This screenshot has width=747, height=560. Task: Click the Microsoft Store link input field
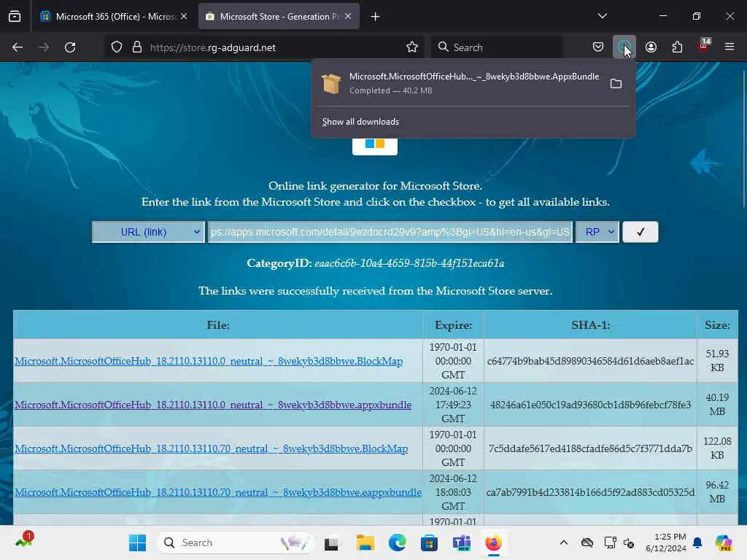(x=390, y=232)
